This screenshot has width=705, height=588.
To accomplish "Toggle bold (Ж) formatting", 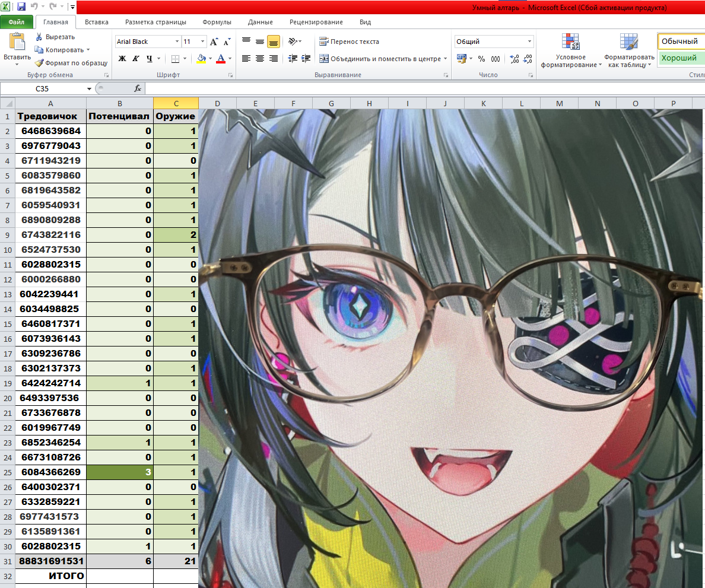I will (122, 59).
